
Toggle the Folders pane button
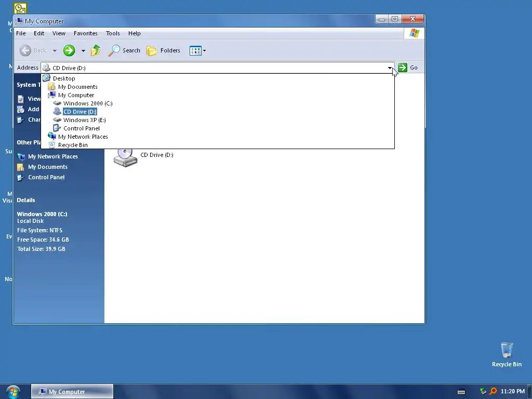[x=163, y=50]
